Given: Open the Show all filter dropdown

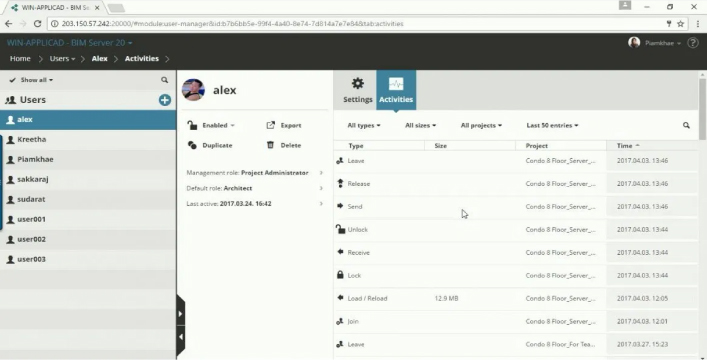Looking at the screenshot, I should 32,80.
